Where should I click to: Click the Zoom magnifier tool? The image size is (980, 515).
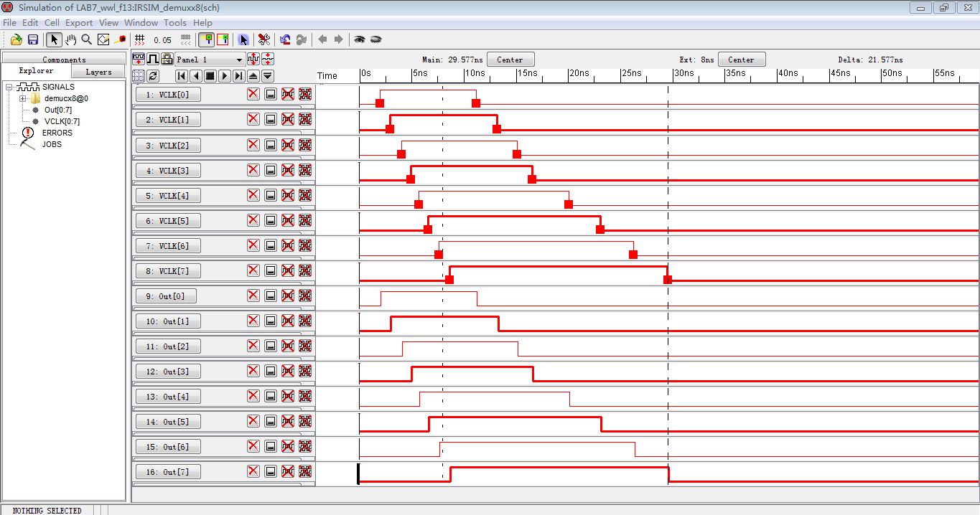(87, 39)
